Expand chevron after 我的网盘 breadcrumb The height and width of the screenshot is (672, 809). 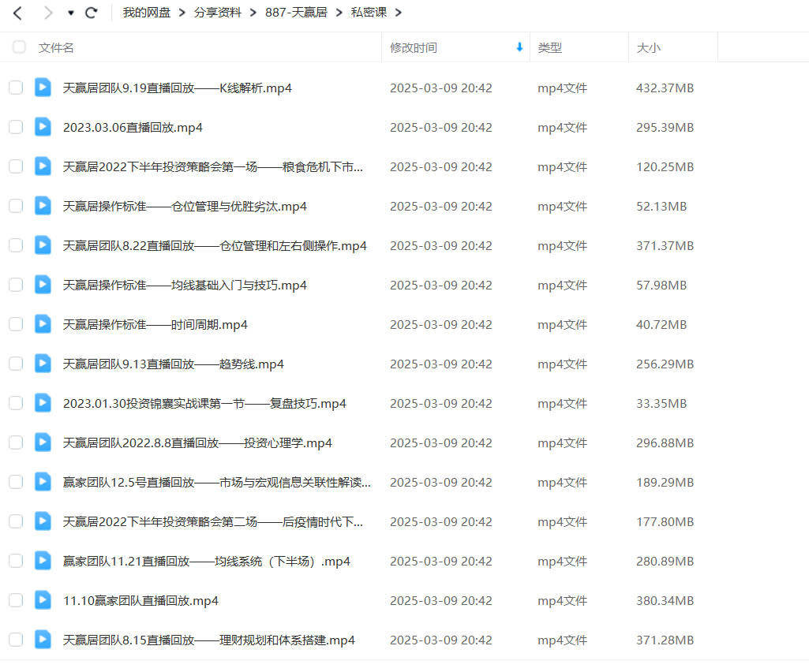182,13
